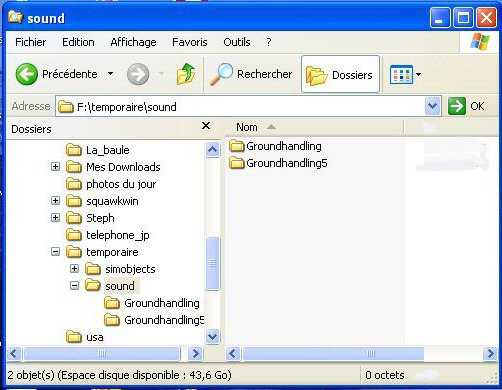Select Groundhandling5 subfolder in tree
The image size is (502, 390).
pos(154,320)
